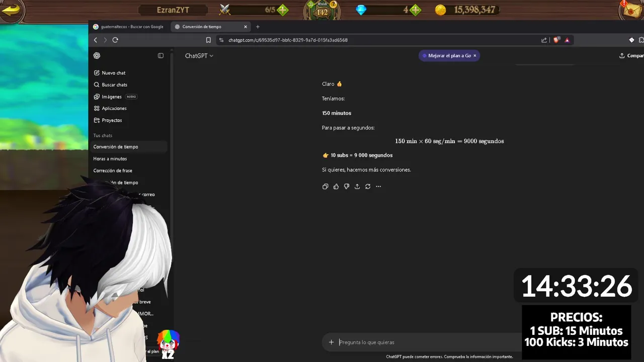644x362 pixels.
Task: Reload the browser page
Action: [115, 40]
